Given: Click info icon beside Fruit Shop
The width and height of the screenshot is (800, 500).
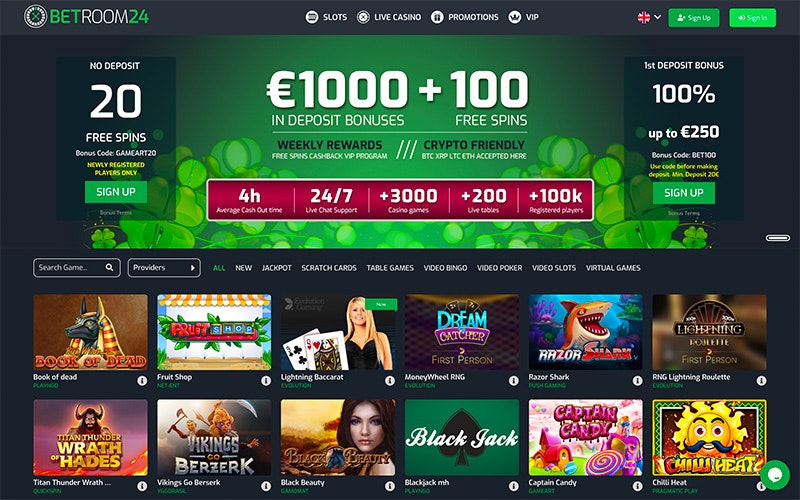Looking at the screenshot, I should tap(266, 381).
